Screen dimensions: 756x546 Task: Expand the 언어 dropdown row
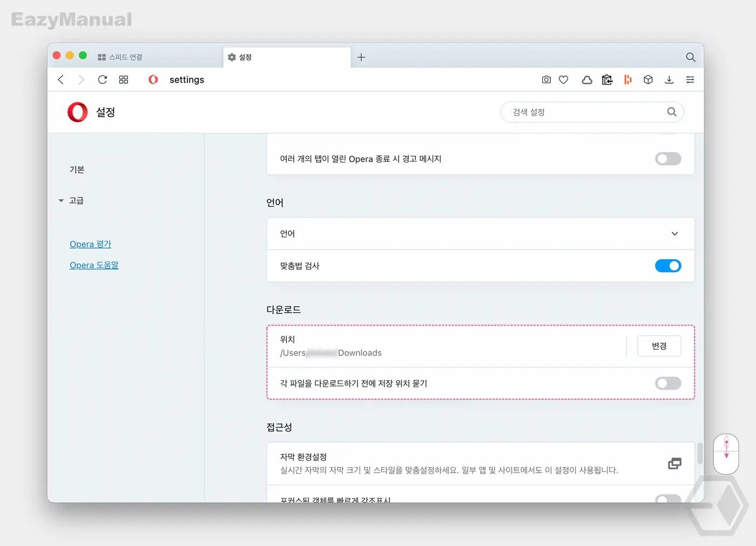(481, 234)
